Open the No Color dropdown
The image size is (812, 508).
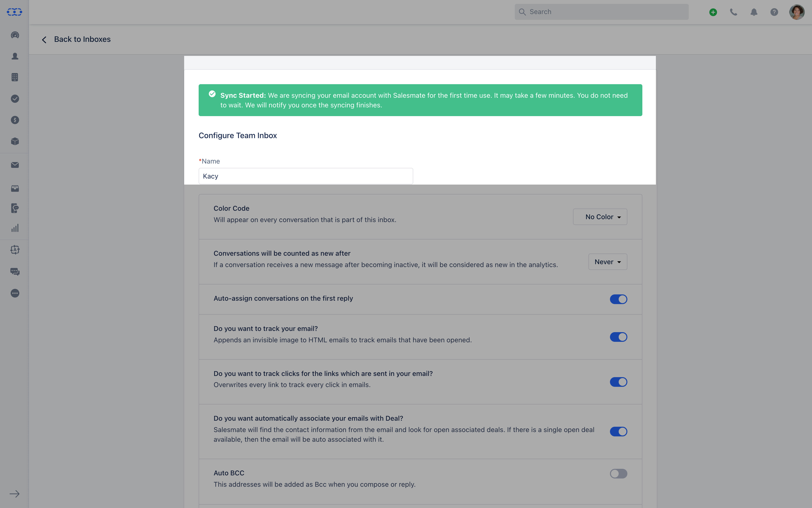pos(600,217)
